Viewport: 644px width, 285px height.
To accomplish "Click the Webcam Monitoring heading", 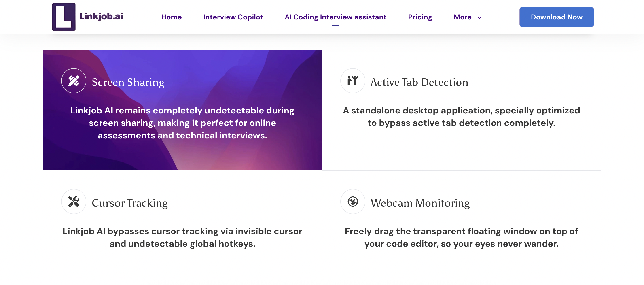I will pos(420,203).
